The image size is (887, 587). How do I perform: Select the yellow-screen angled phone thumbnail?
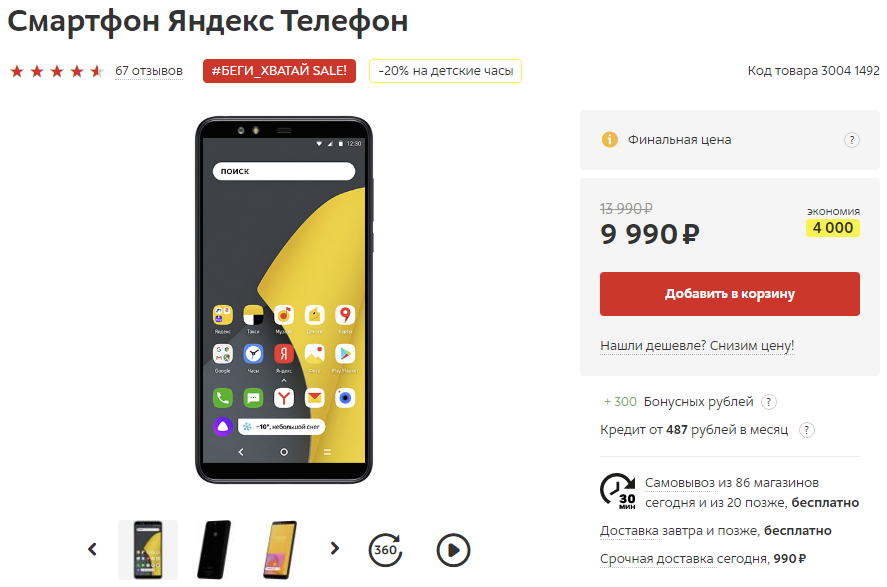click(x=279, y=550)
